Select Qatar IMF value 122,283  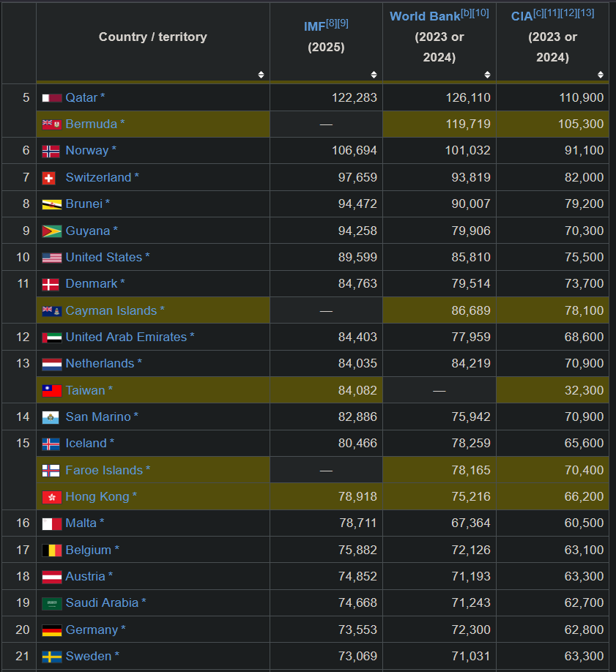pos(355,98)
